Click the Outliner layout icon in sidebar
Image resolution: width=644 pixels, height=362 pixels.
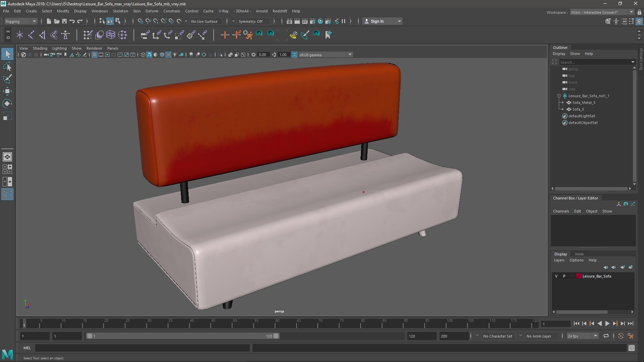(7, 194)
